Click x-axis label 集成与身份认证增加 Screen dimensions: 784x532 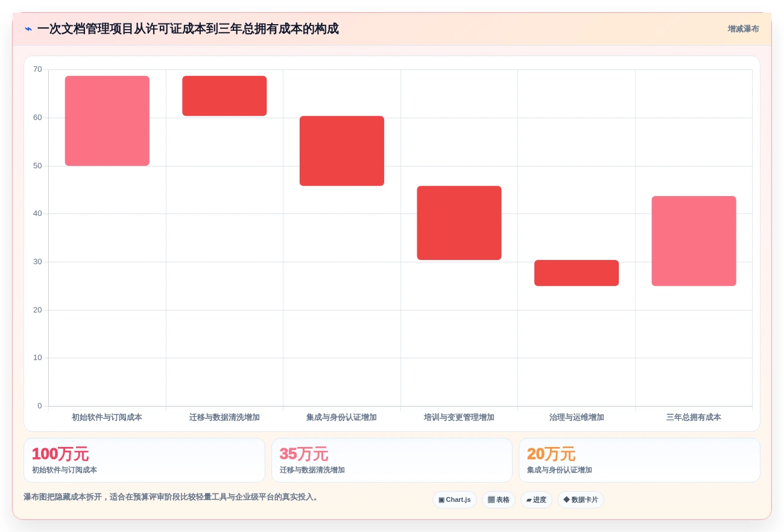[342, 417]
